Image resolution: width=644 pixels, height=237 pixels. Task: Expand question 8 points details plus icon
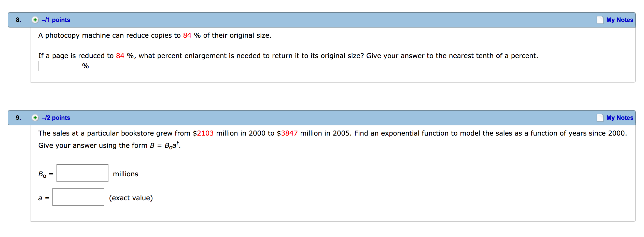point(35,20)
